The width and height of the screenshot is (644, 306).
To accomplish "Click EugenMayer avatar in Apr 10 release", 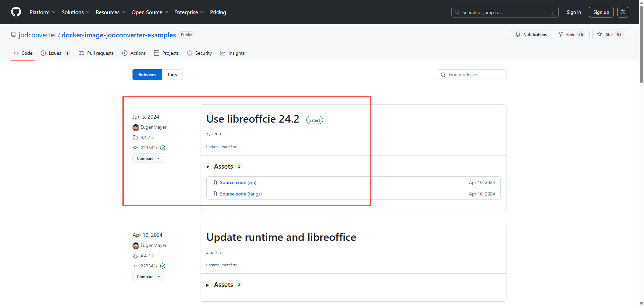I will pyautogui.click(x=136, y=246).
